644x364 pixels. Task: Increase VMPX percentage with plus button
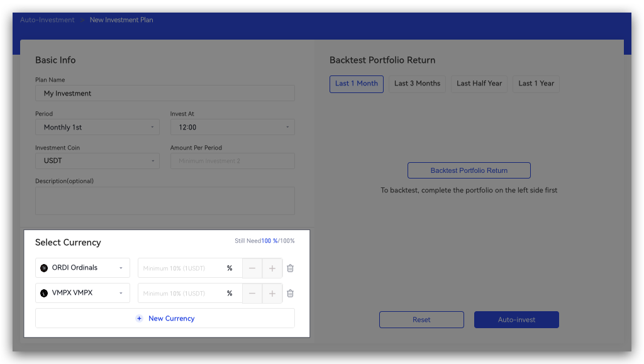(272, 294)
